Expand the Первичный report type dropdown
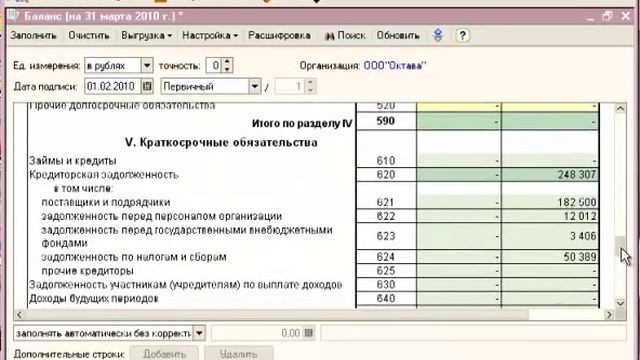The image size is (640, 360). pyautogui.click(x=255, y=87)
